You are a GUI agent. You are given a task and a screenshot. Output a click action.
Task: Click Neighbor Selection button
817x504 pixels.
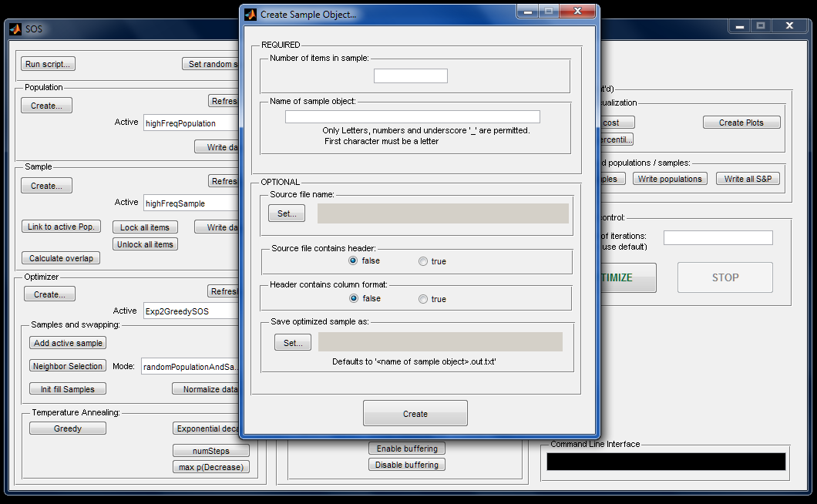tap(68, 366)
